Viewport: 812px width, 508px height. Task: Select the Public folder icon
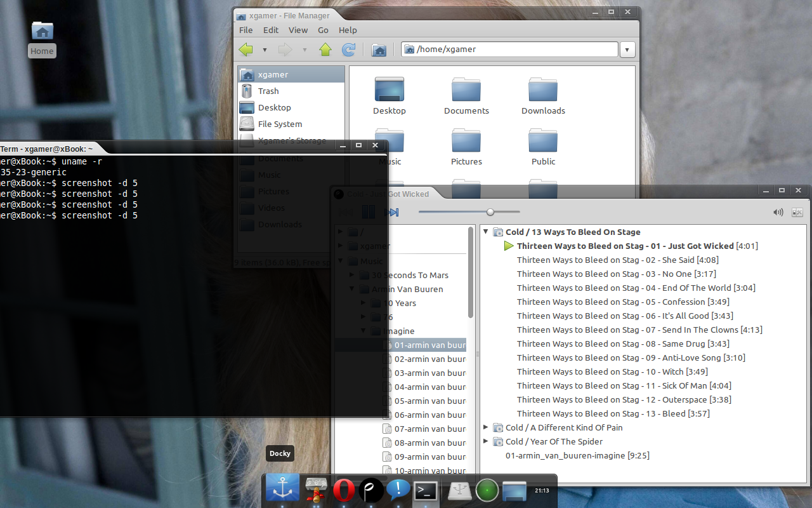[543, 141]
